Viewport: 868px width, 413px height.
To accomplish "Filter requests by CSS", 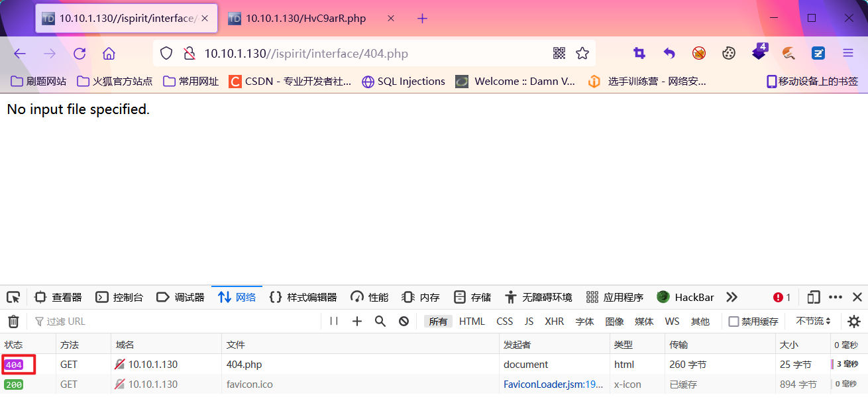I will (505, 322).
